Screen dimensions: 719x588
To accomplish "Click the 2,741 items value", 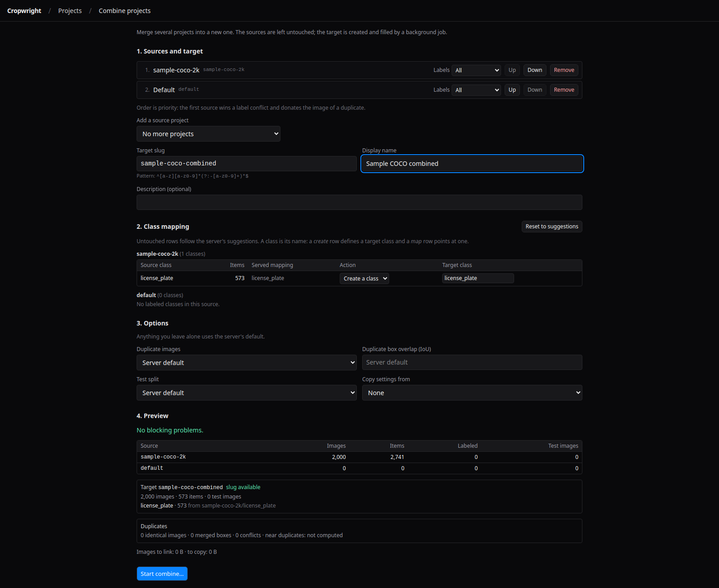I will (x=397, y=457).
